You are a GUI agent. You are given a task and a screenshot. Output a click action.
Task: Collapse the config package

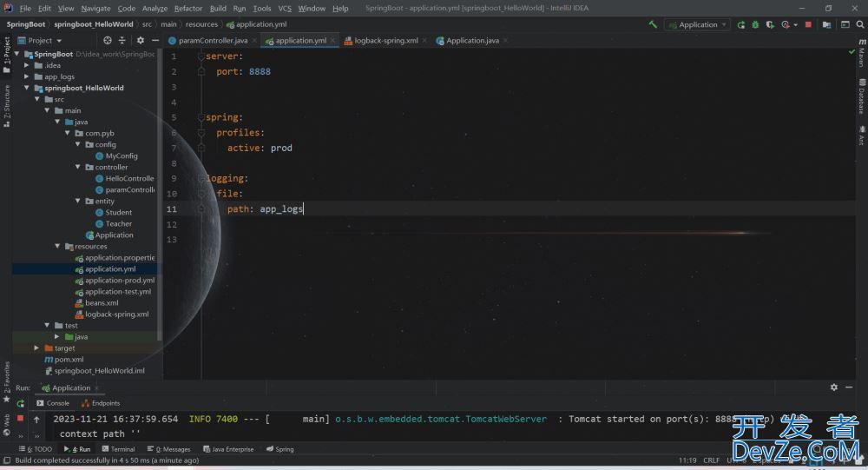pyautogui.click(x=78, y=145)
